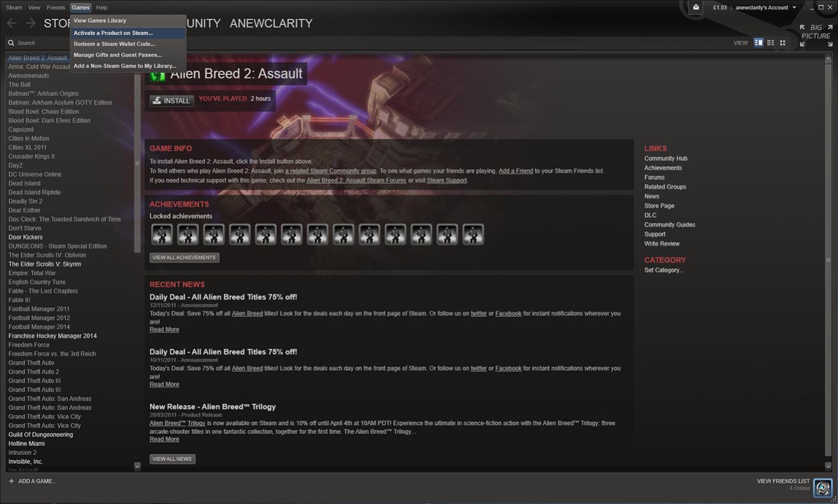Install Alien Breed 2: Assault
The height and width of the screenshot is (504, 838).
pyautogui.click(x=171, y=101)
